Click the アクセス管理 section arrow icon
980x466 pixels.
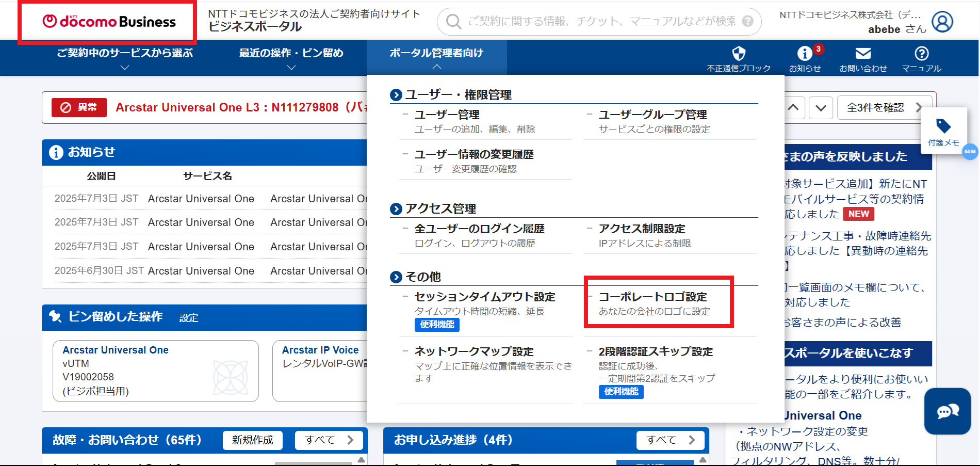[x=396, y=209]
